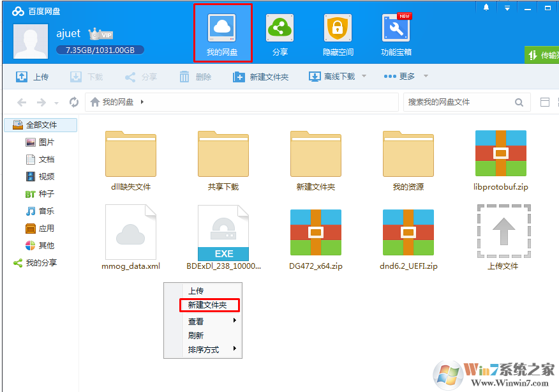
Task: Click the notification bell icon
Action: [x=486, y=8]
